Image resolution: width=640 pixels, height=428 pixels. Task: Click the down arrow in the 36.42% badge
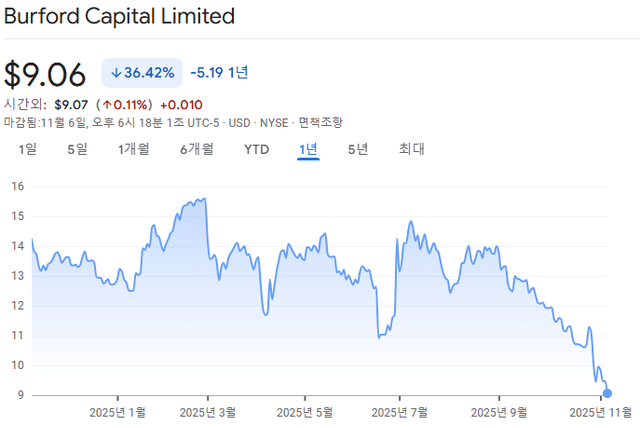(x=116, y=73)
